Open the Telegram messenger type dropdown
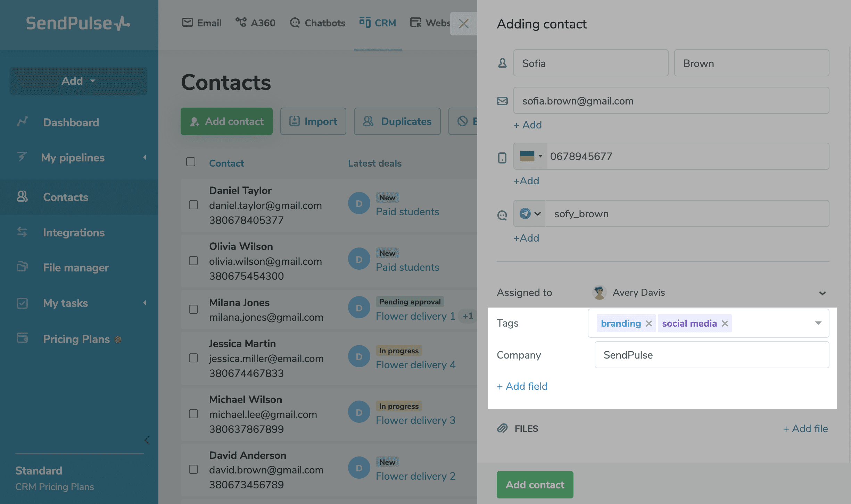This screenshot has width=851, height=504. coord(530,213)
